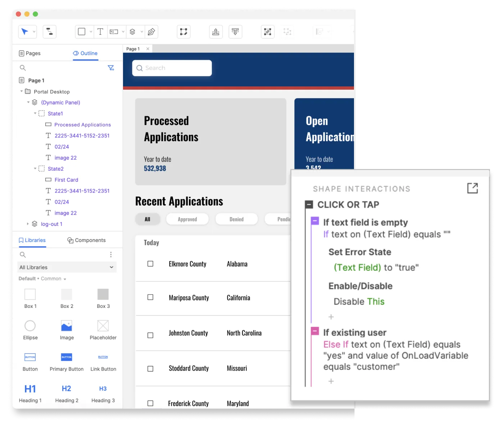This screenshot has height=444, width=504.
Task: Click the outline filter icon
Action: [111, 68]
